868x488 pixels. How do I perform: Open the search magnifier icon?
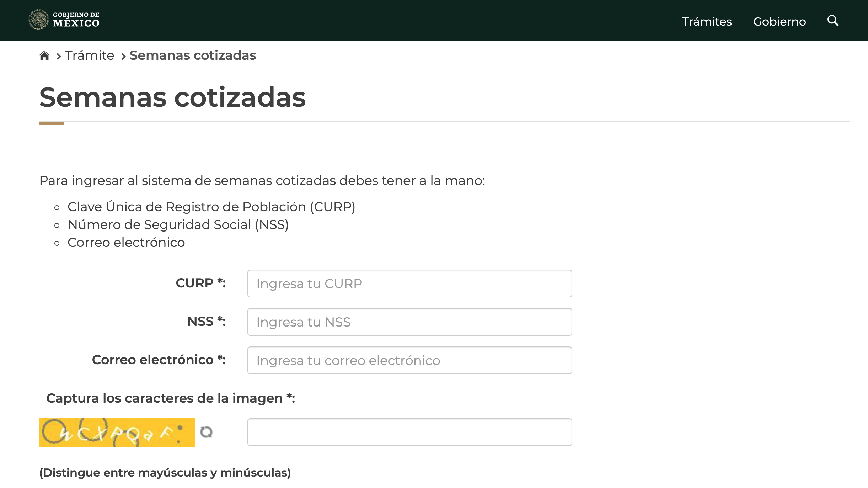coord(833,21)
